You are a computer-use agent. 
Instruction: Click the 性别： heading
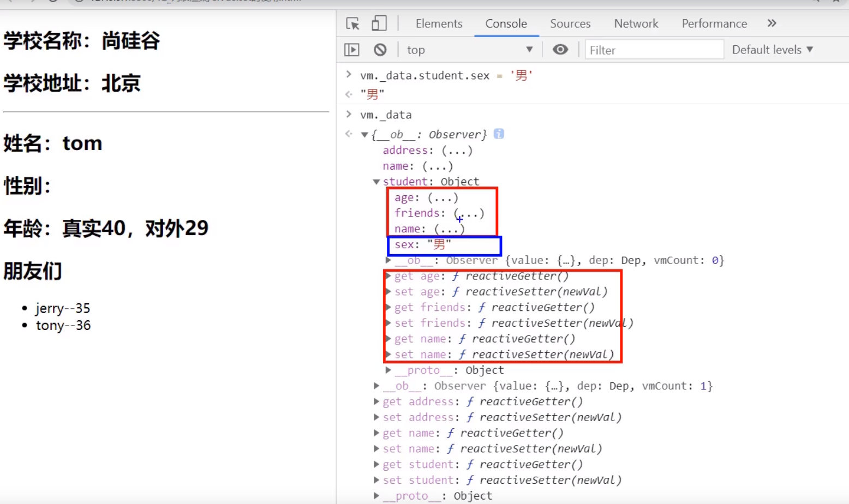[x=27, y=185]
